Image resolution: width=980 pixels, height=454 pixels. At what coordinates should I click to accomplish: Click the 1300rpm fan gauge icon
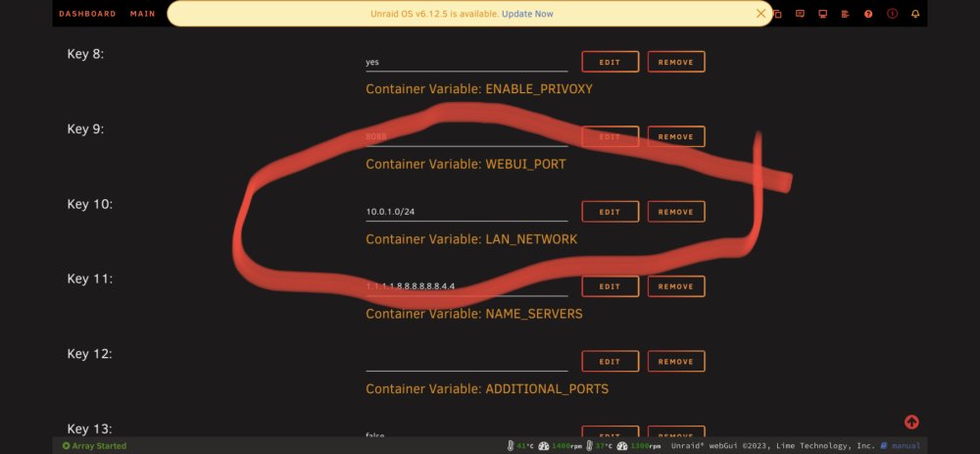(622, 446)
